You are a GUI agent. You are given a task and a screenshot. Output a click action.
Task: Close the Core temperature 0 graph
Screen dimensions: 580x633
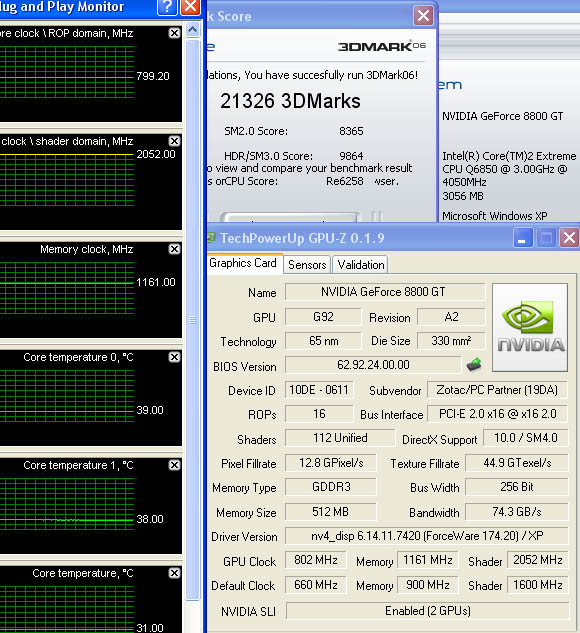[x=174, y=357]
